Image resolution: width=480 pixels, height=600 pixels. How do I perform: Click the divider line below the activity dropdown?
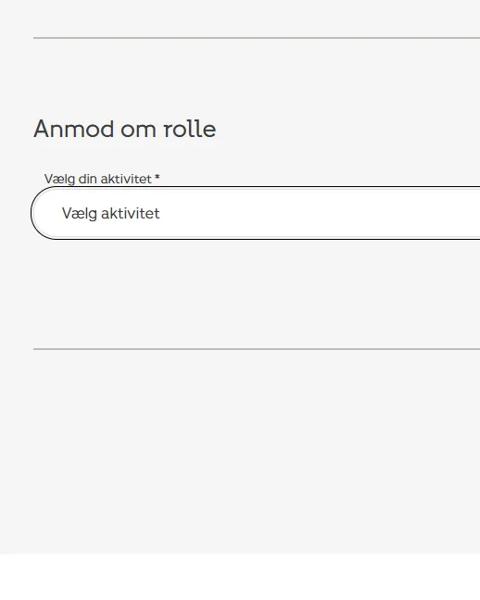(x=256, y=349)
